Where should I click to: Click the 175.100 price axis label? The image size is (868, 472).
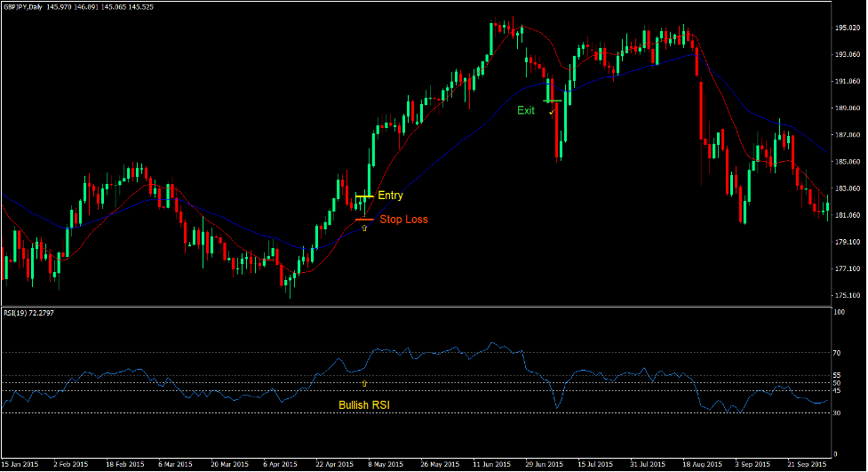click(x=848, y=295)
